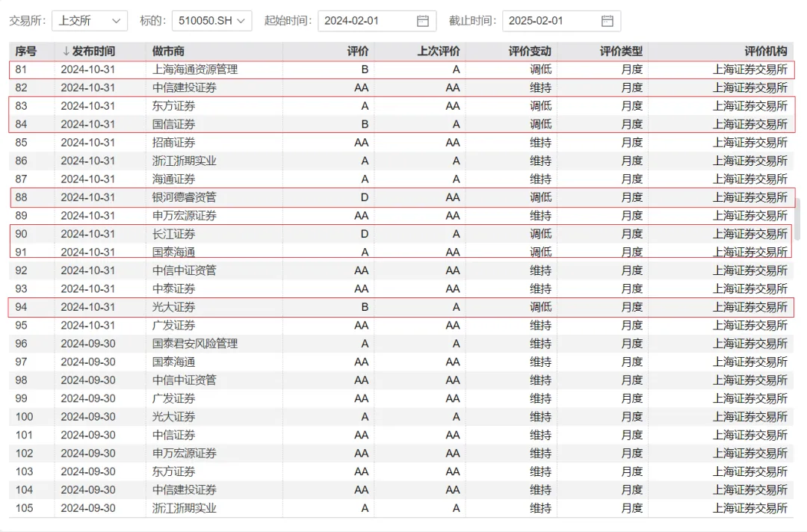Open the 标的 dropdown showing 510050.SH
807x532 pixels.
211,21
